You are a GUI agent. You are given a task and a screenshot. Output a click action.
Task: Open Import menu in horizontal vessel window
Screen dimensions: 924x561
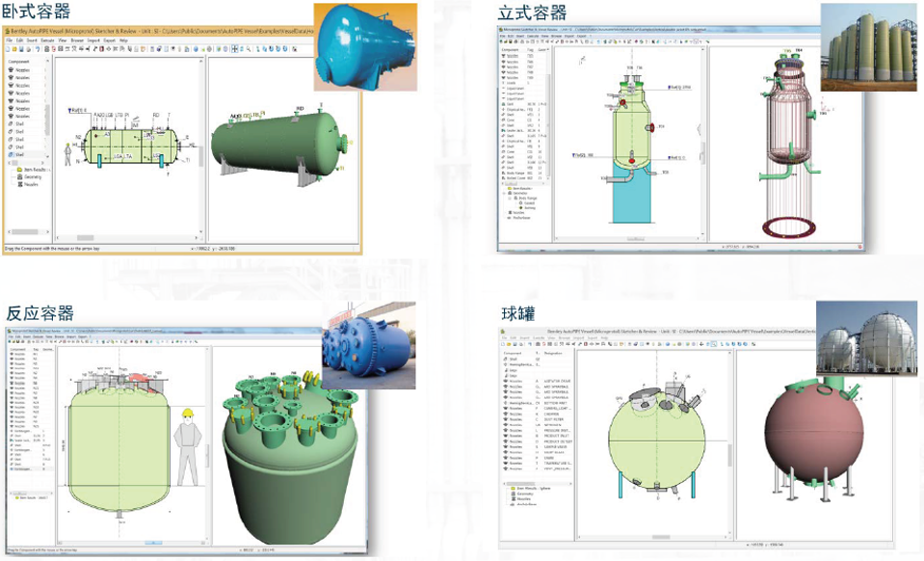click(x=93, y=40)
